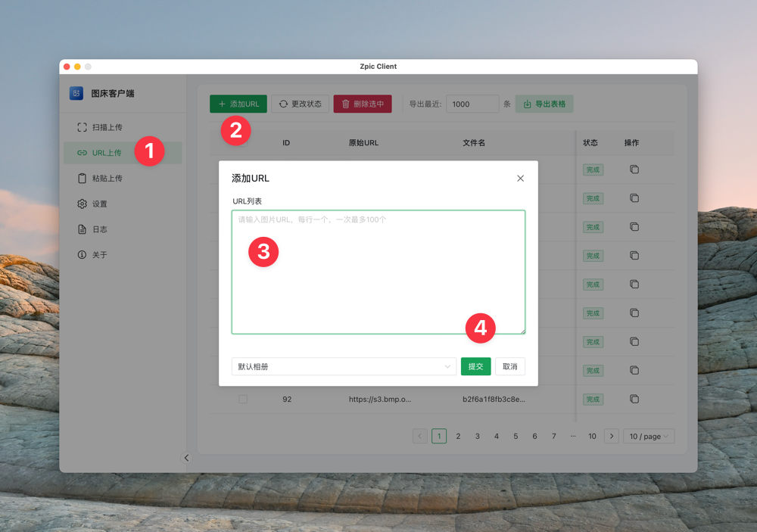Image resolution: width=757 pixels, height=532 pixels.
Task: Click the 导出表格 export button
Action: point(544,104)
